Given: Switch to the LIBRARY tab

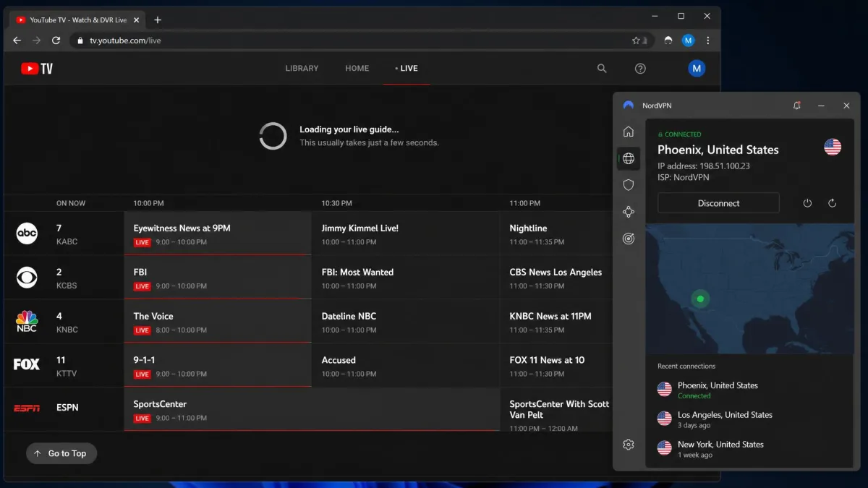Looking at the screenshot, I should coord(302,69).
